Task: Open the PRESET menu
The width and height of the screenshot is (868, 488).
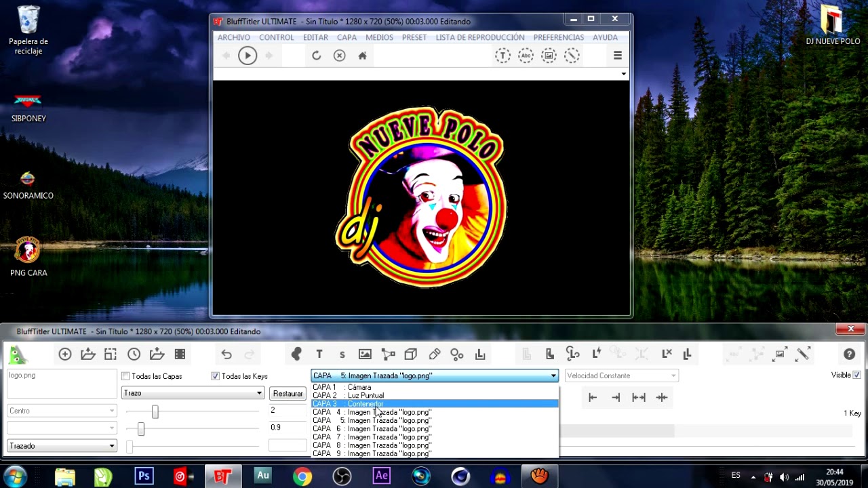Action: 414,37
